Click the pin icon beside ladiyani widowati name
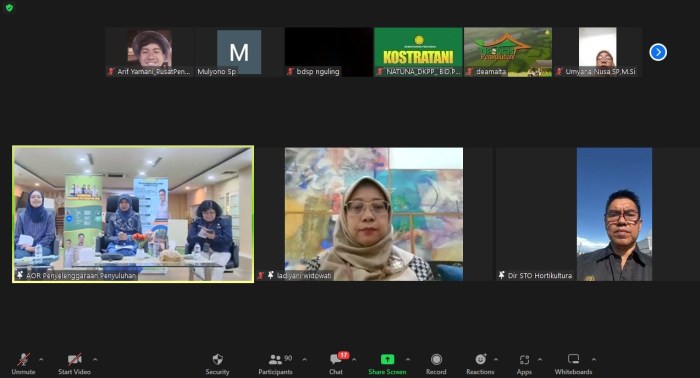The image size is (700, 378). 271,275
